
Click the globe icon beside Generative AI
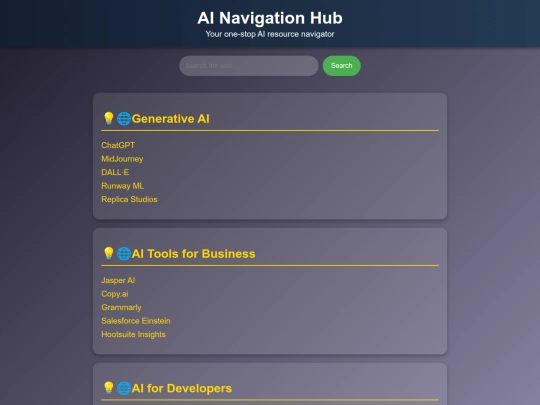pos(124,119)
